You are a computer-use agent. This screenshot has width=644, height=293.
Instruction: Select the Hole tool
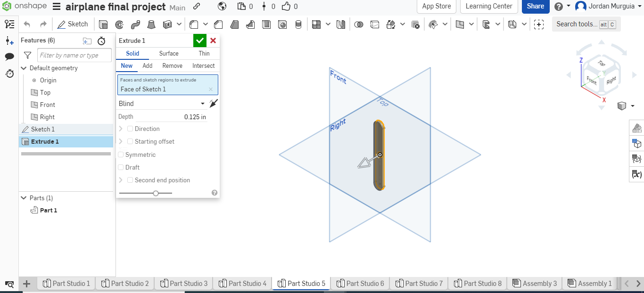coord(282,24)
